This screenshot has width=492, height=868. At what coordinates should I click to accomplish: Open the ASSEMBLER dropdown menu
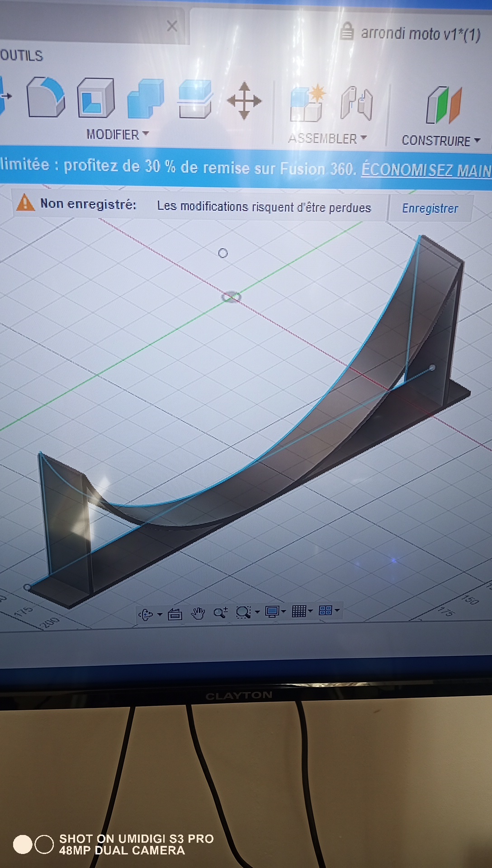(x=327, y=138)
